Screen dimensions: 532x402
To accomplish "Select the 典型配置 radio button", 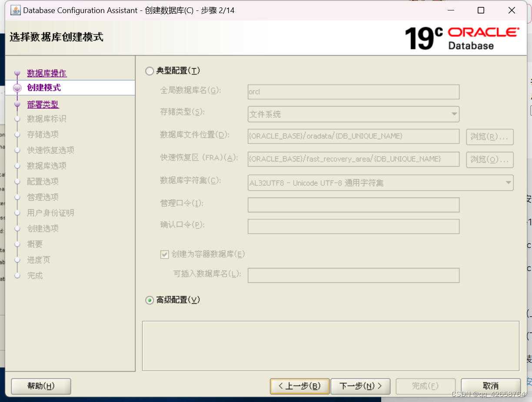I will [x=150, y=71].
